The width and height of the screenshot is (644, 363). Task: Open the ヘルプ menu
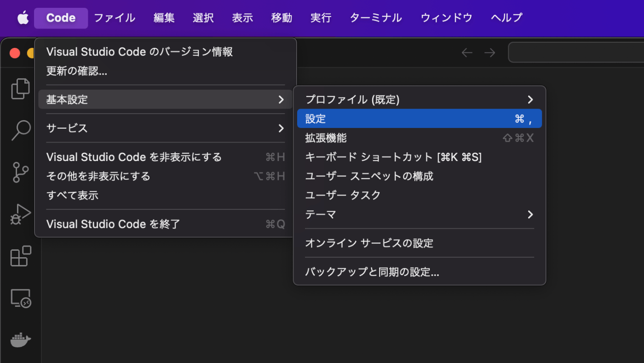[x=507, y=18]
